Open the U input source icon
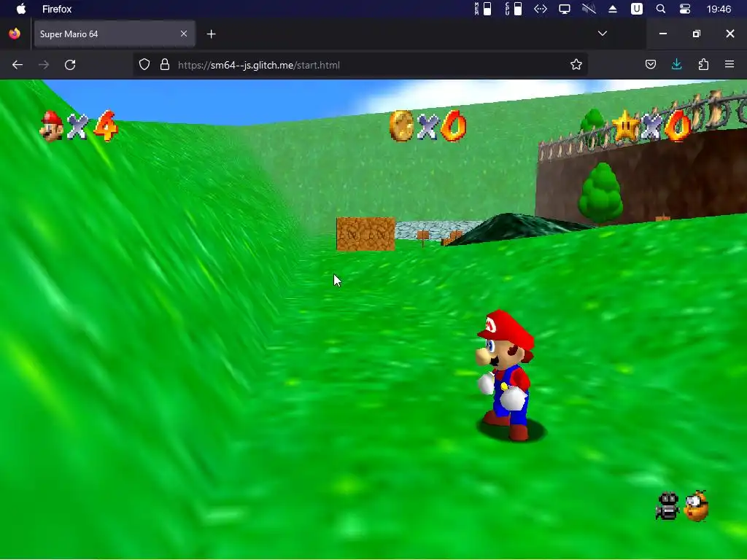This screenshot has width=747, height=560. (x=636, y=9)
